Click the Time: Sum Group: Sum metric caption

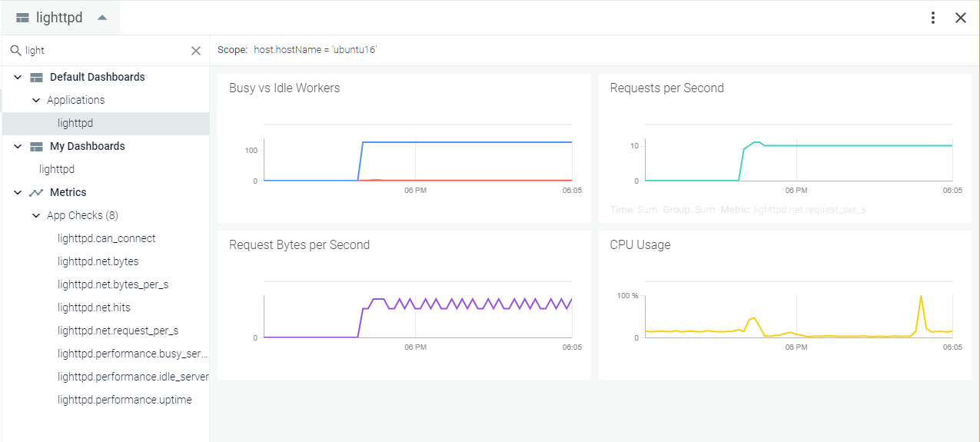tap(738, 209)
